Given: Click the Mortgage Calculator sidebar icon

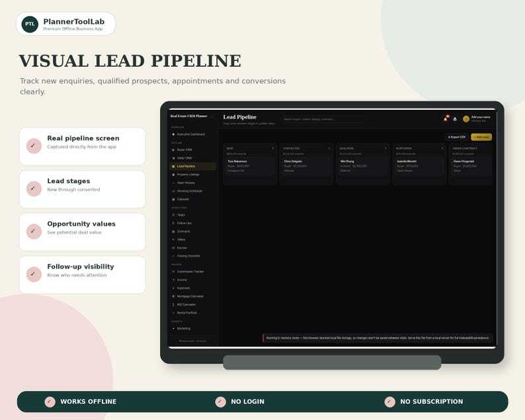Looking at the screenshot, I should pyautogui.click(x=173, y=296).
